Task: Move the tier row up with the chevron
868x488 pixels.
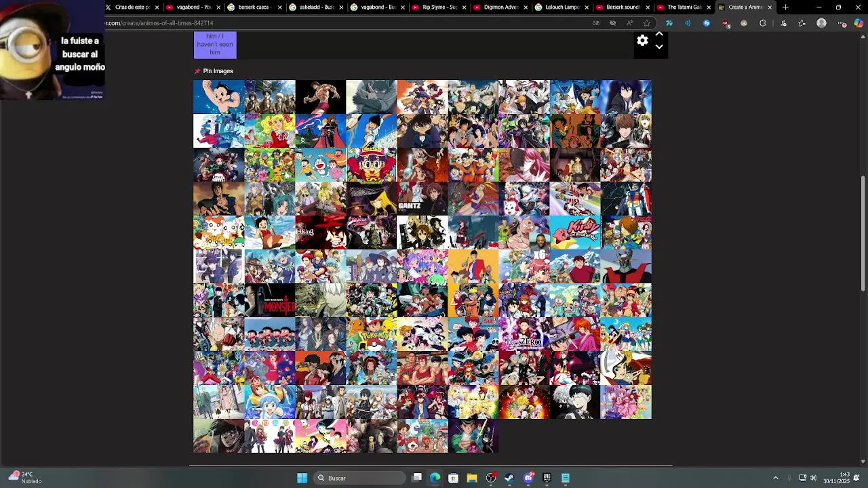Action: pyautogui.click(x=658, y=34)
